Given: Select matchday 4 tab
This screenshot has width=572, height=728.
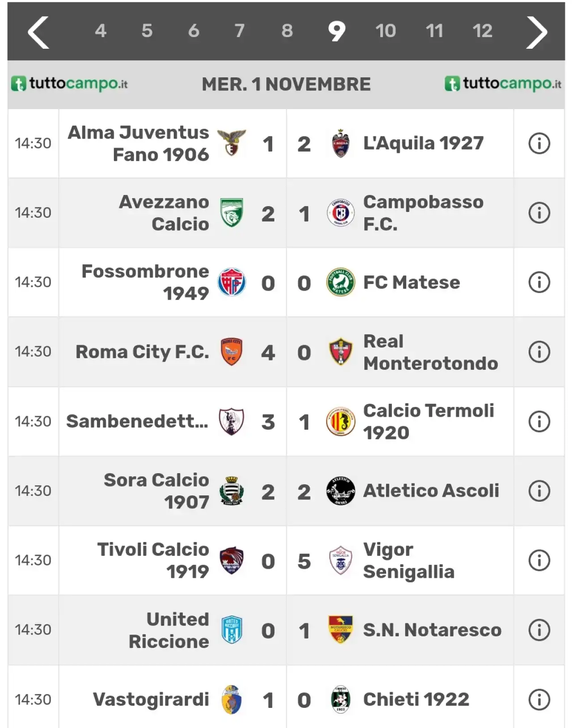Looking at the screenshot, I should 101,31.
